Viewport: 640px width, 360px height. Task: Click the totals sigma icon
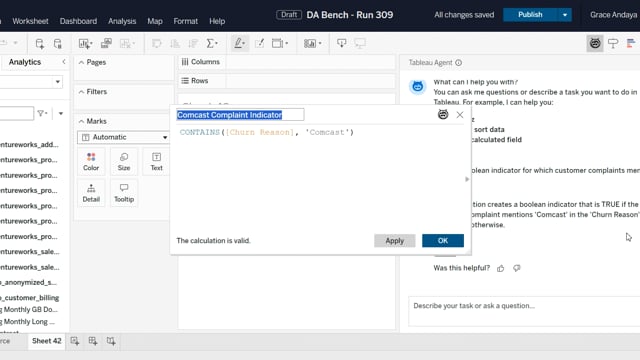point(212,43)
